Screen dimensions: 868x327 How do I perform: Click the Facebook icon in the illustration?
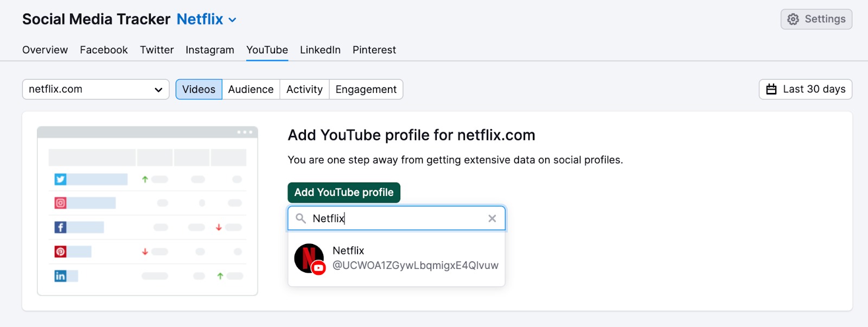(60, 227)
